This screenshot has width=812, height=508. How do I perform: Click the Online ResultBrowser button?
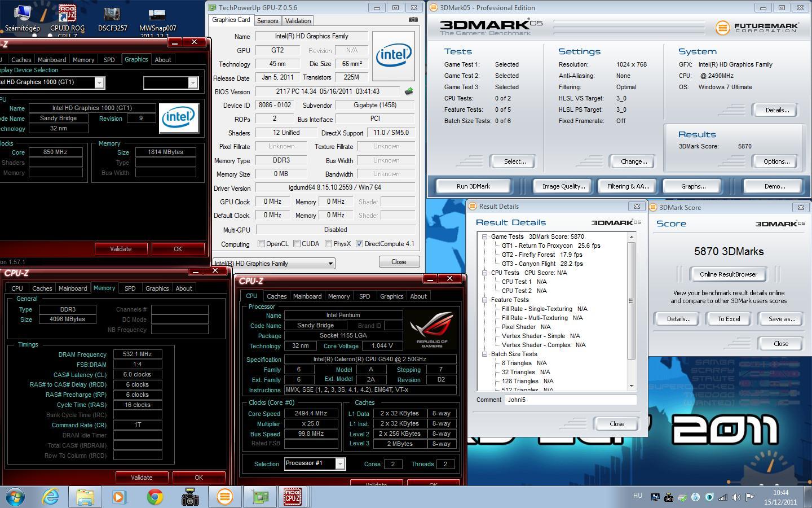pyautogui.click(x=729, y=274)
